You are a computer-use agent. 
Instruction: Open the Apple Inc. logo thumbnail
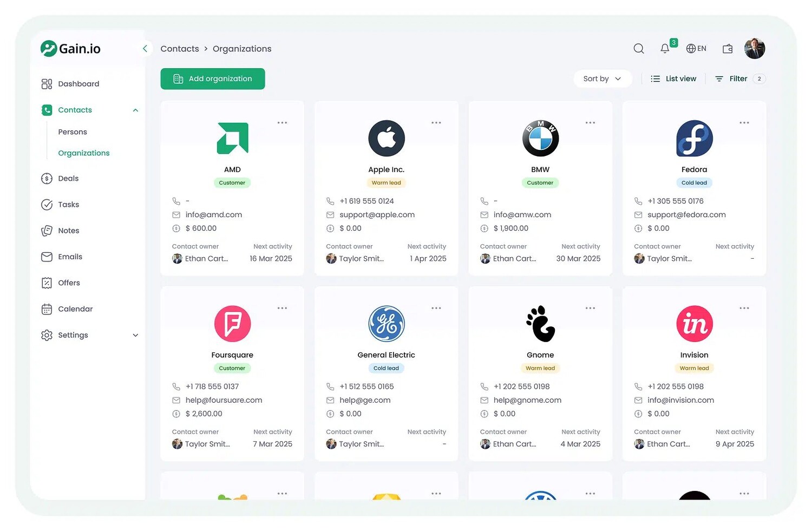click(387, 139)
